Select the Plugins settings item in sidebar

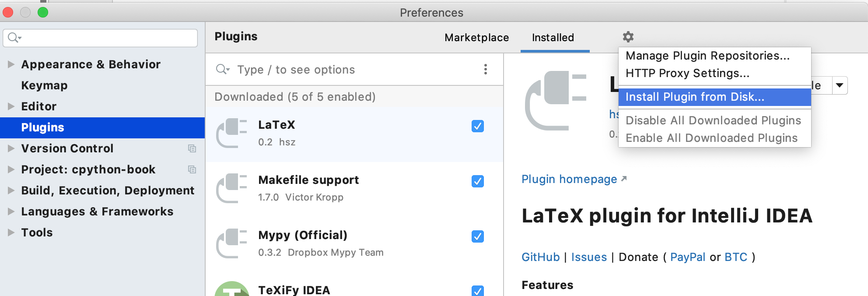point(102,127)
